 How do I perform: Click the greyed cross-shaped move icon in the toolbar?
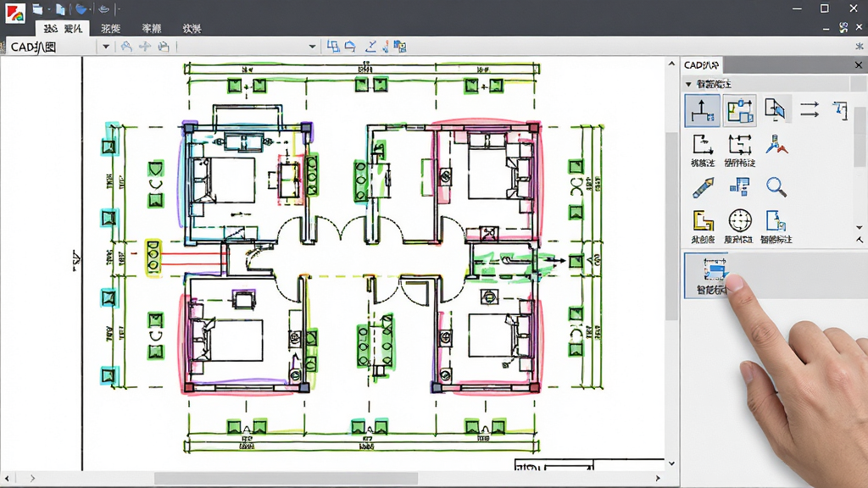pos(145,47)
